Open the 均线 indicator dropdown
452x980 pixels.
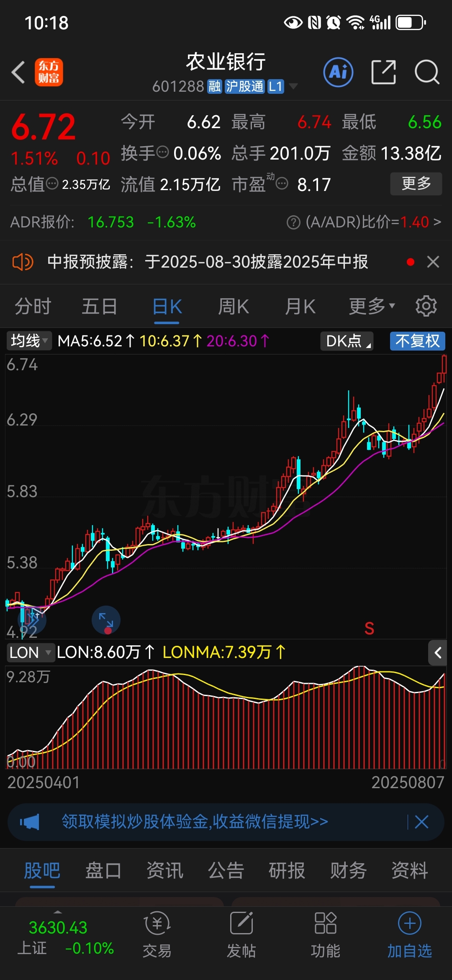coord(29,341)
